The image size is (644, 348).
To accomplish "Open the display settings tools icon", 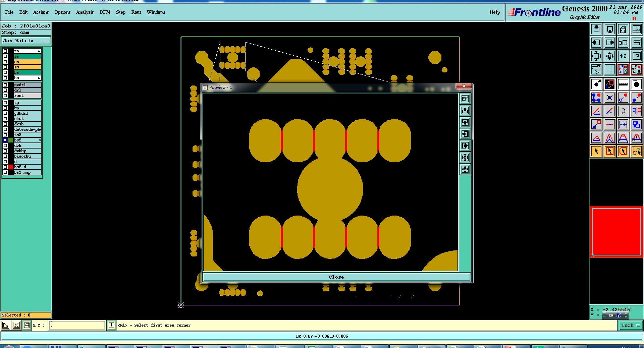I will (596, 69).
